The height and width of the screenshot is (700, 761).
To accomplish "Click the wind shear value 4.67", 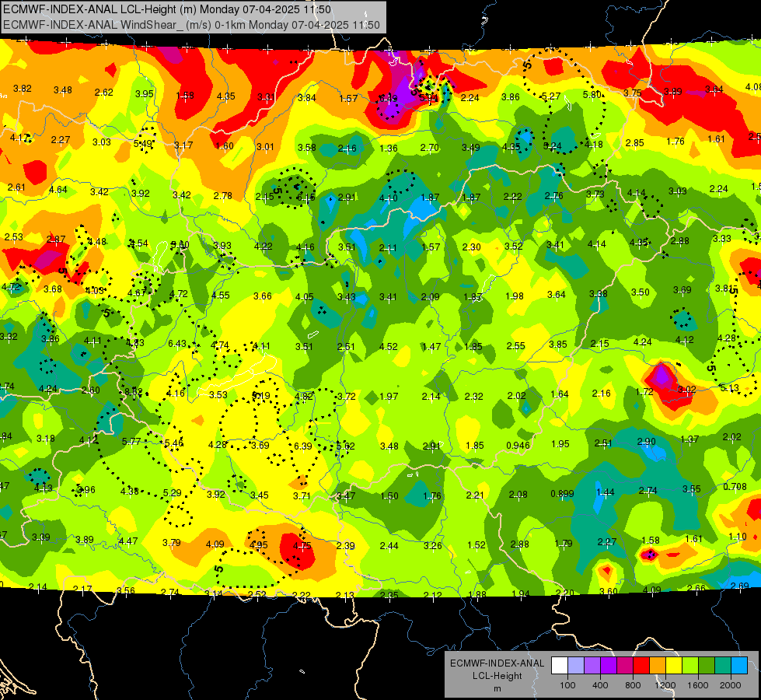I will 136,293.
